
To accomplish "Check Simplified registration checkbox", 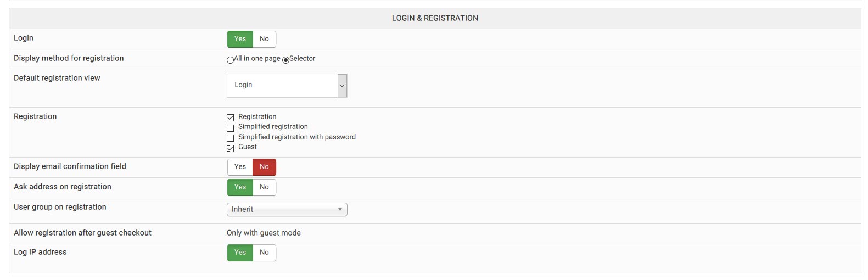I will tap(231, 127).
